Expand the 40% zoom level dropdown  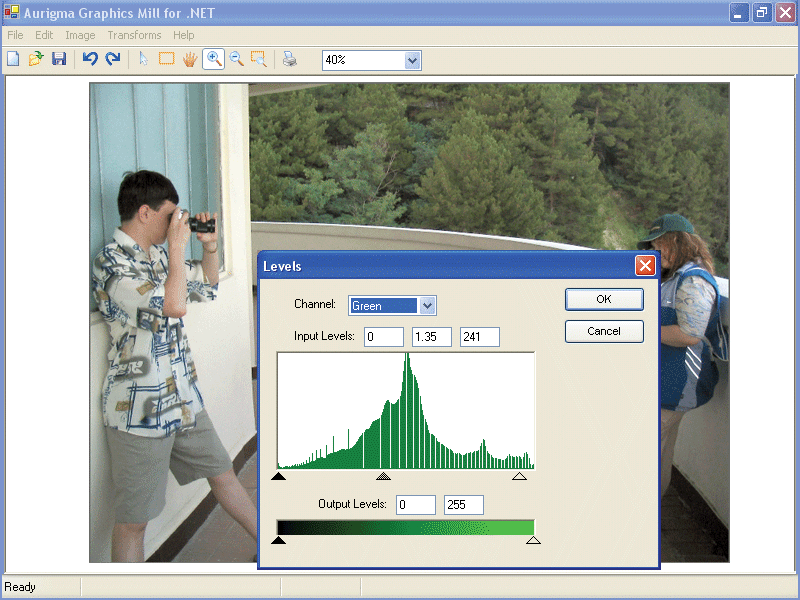pos(412,61)
